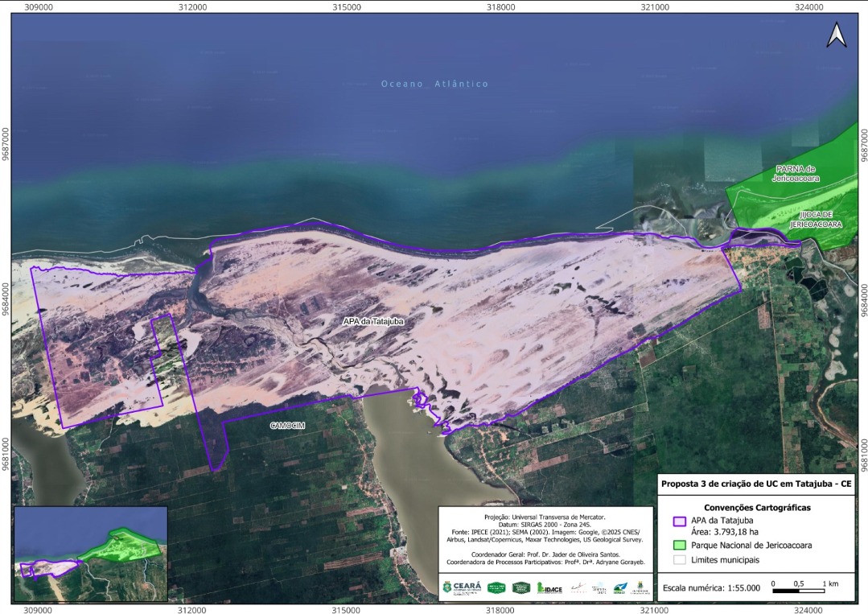Select the APA da Tatajuba map label

[372, 321]
